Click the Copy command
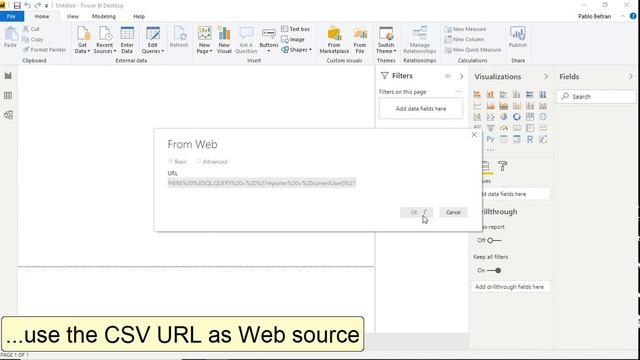This screenshot has height=360, width=640. tap(32, 39)
